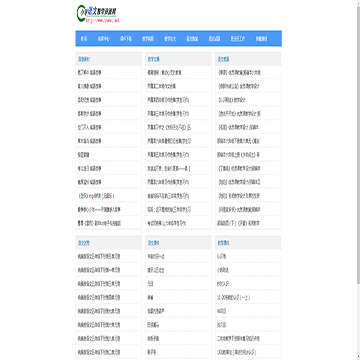Open the bottom-right panel link ending in "(一上)"
This screenshot has height=360, width=360.
click(233, 298)
